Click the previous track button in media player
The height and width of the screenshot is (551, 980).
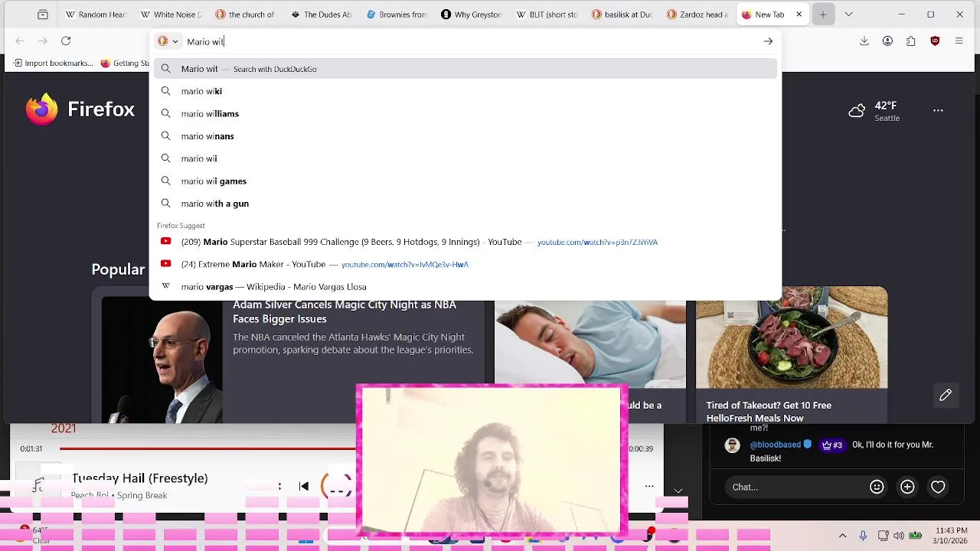point(304,486)
